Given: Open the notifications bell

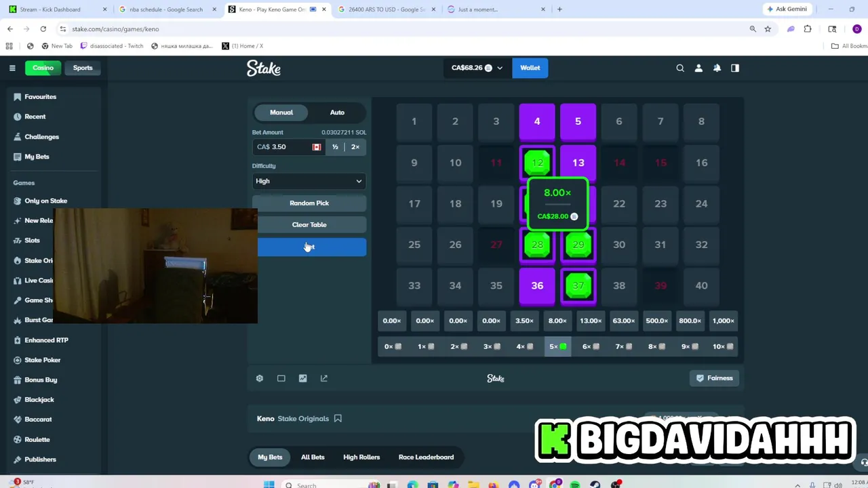Looking at the screenshot, I should coord(717,68).
